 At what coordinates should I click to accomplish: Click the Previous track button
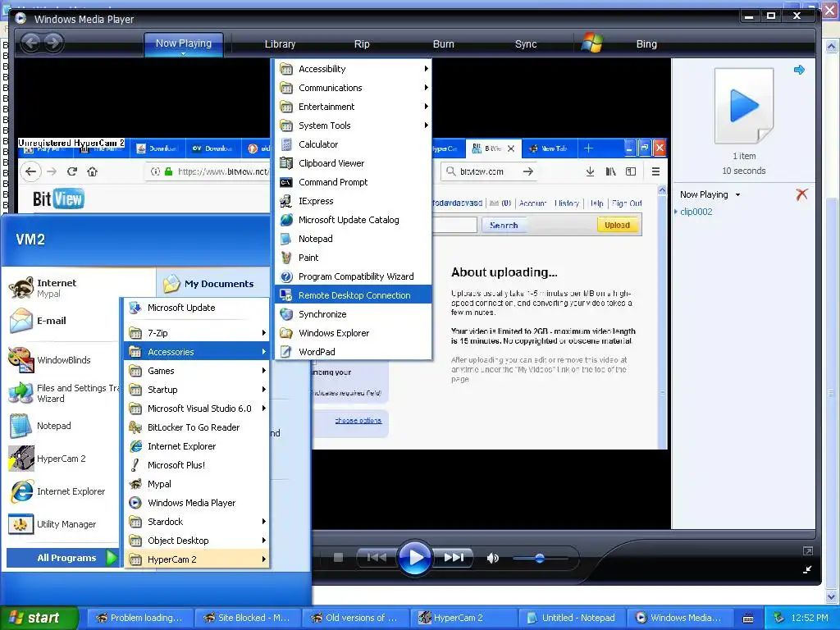377,558
